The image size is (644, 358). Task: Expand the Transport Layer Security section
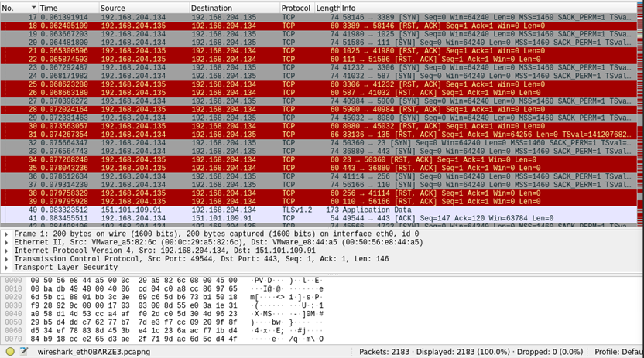[x=6, y=268]
